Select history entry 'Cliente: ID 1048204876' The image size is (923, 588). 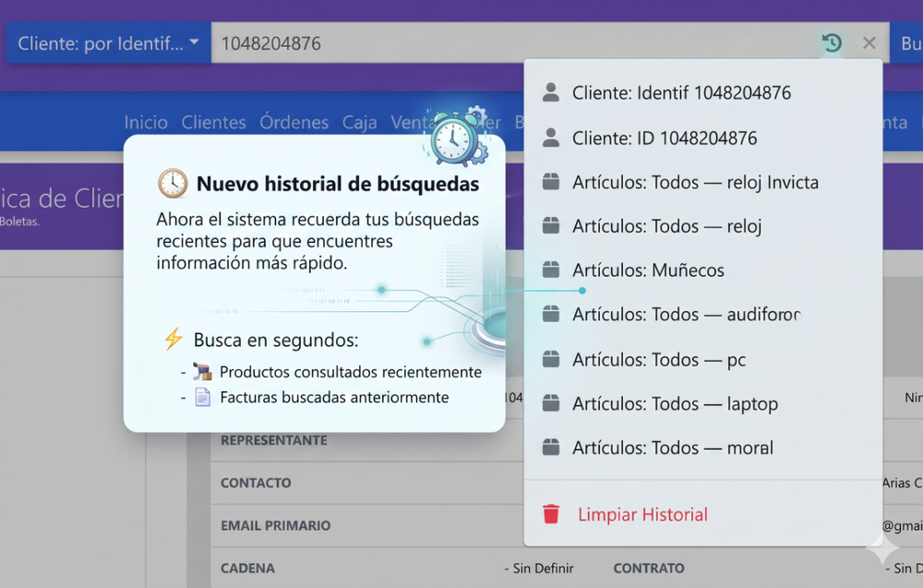(x=703, y=138)
